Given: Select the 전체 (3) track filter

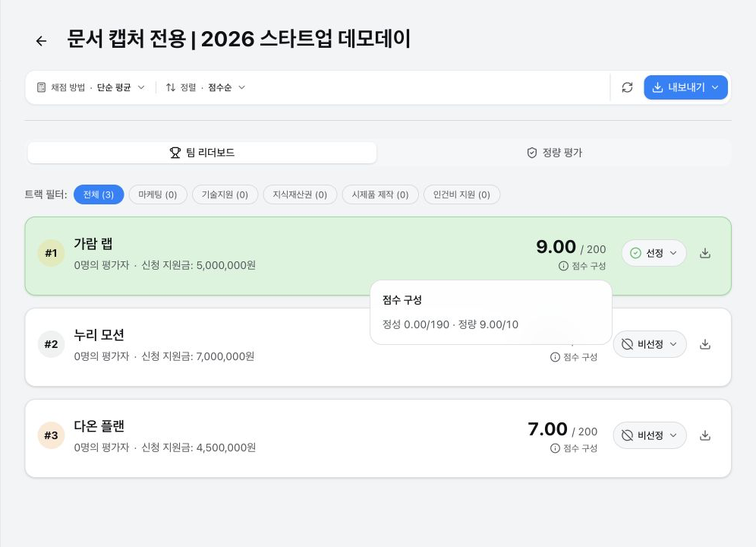Looking at the screenshot, I should [x=99, y=194].
